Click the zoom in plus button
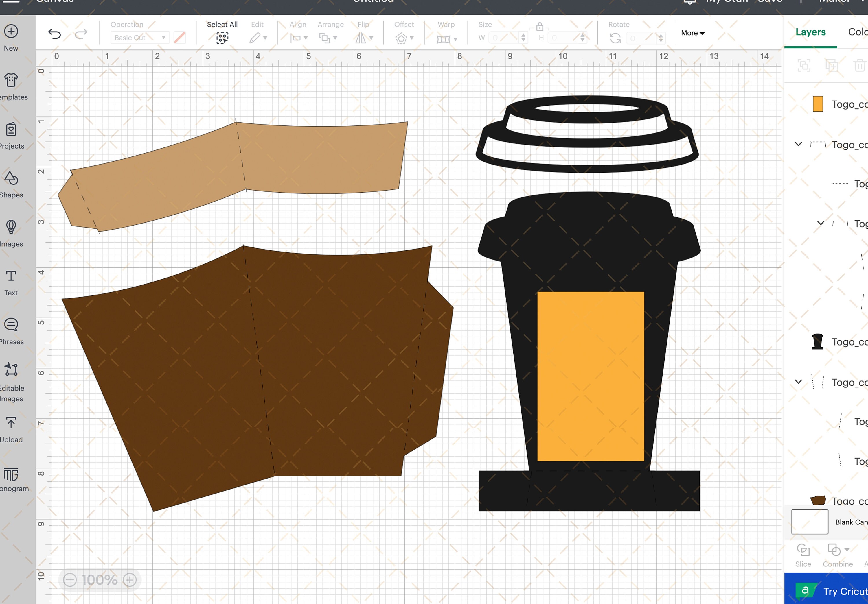The height and width of the screenshot is (604, 868). click(x=129, y=579)
